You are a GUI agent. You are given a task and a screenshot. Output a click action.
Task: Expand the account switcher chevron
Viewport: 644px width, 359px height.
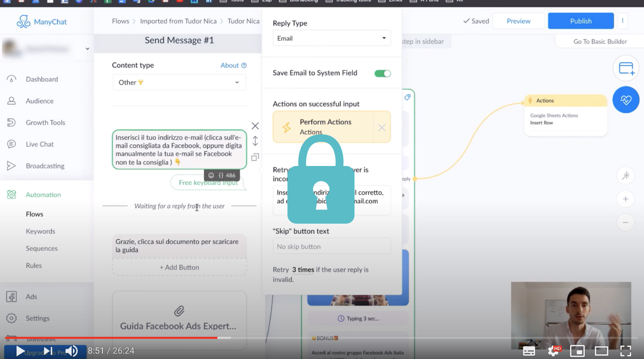87,49
